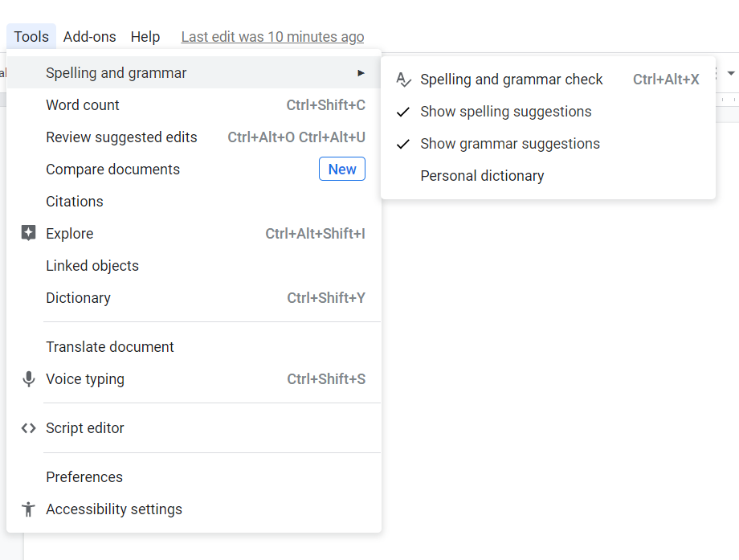This screenshot has height=560, width=739.
Task: Open the Explore menu item
Action: point(194,233)
